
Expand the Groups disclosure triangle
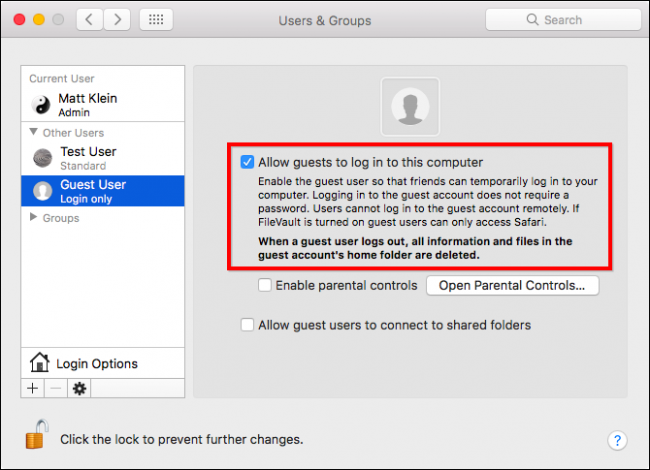(x=34, y=217)
